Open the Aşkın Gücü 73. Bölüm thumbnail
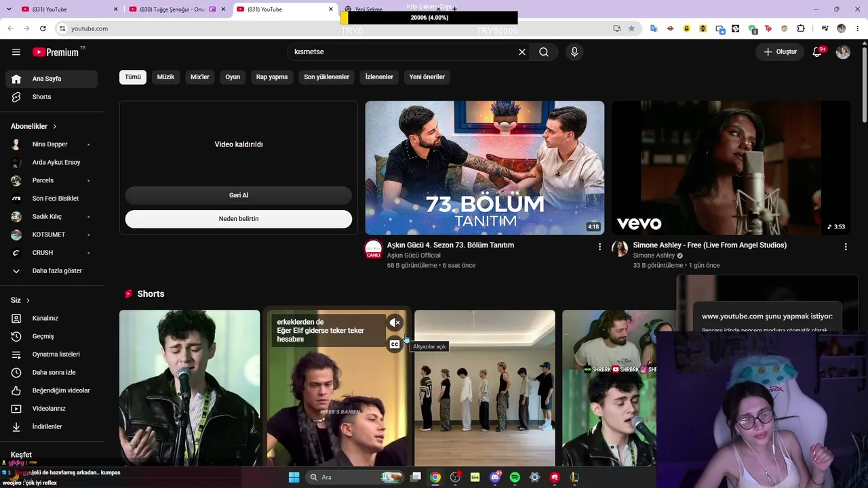The width and height of the screenshot is (868, 488). 485,168
